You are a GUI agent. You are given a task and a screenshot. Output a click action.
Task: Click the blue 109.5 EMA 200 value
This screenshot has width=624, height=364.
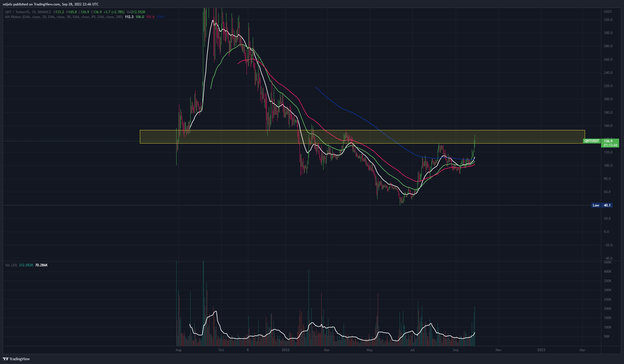click(161, 17)
